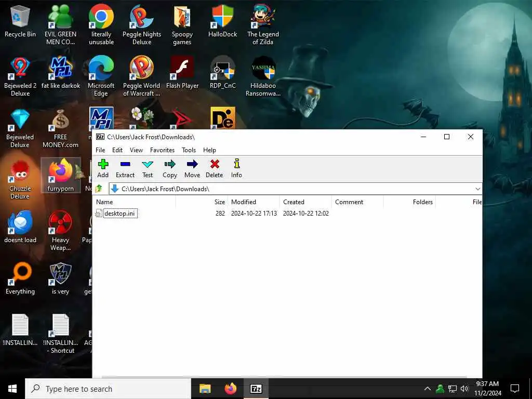The image size is (532, 399).
Task: Select The Legend of Zilda icon
Action: pyautogui.click(x=263, y=25)
